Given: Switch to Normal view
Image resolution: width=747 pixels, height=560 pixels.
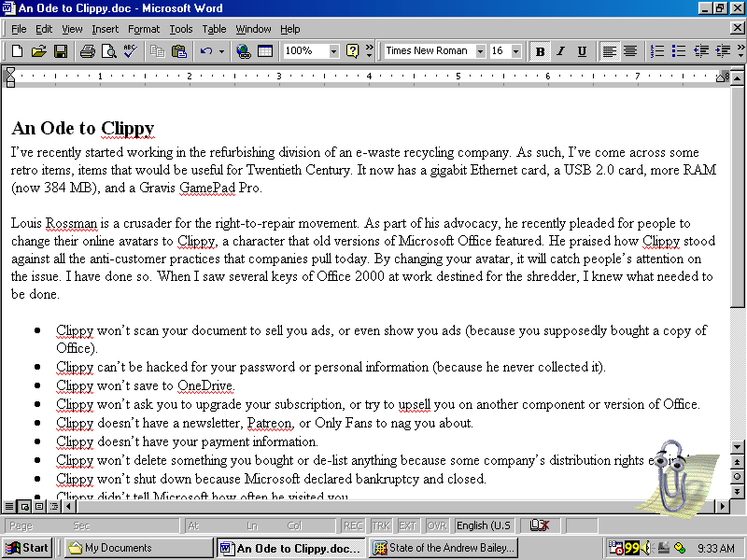Looking at the screenshot, I should tap(8, 506).
